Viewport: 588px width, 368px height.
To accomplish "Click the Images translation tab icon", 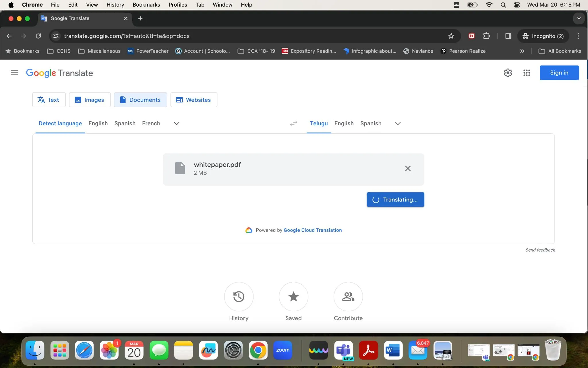I will (78, 100).
